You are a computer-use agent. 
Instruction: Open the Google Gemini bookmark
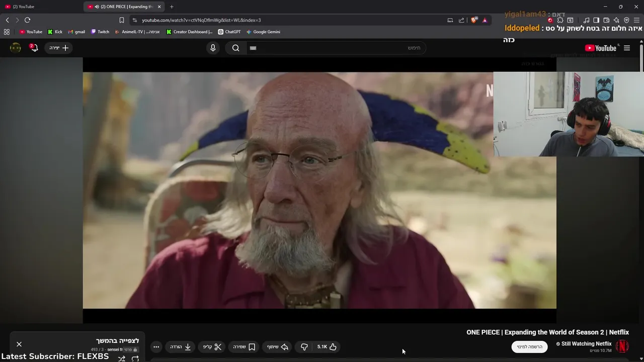(x=263, y=32)
